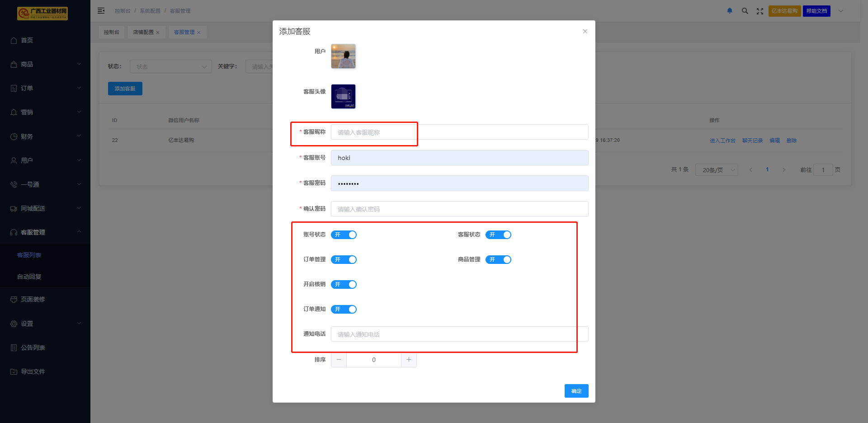Click the minus button on 排序 stepper
Screen dimensions: 868x423
pyautogui.click(x=339, y=360)
